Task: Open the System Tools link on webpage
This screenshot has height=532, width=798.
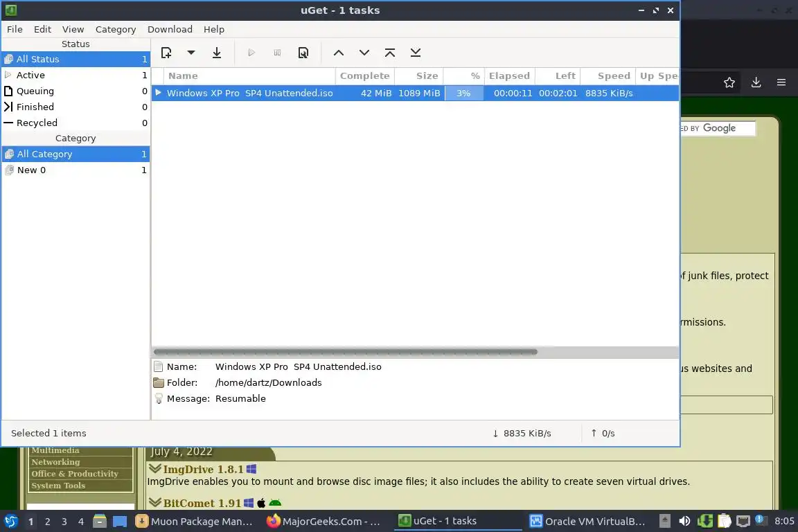Action: click(x=58, y=486)
